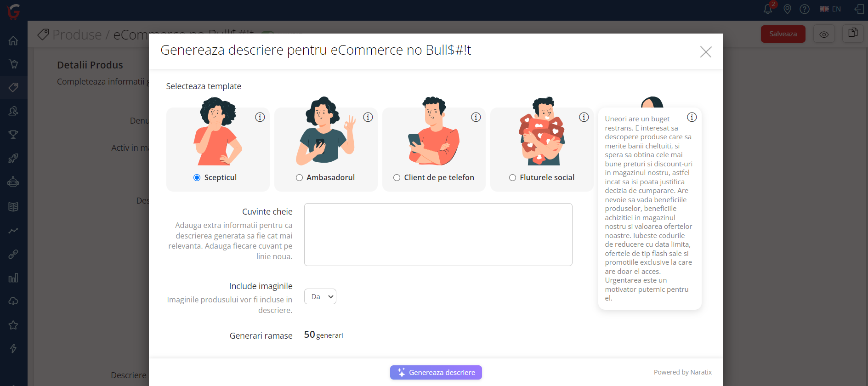Open the shopping cart orders icon
Screen dimensions: 868x386
pos(13,64)
